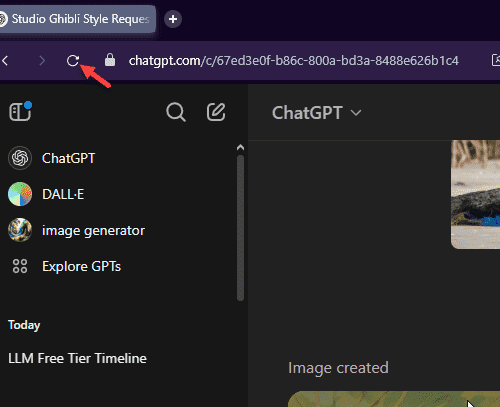Viewport: 500px width, 407px height.
Task: Click the browser forward arrow
Action: click(42, 61)
